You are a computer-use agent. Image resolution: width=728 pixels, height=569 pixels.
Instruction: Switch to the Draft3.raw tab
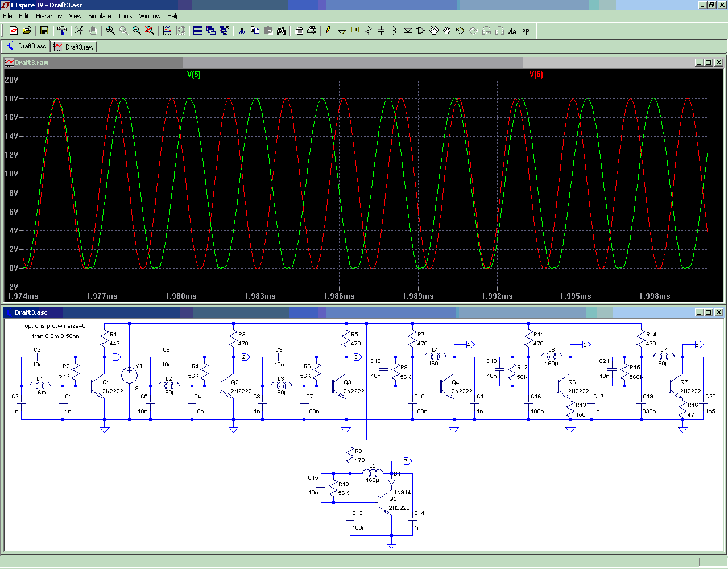[x=74, y=47]
